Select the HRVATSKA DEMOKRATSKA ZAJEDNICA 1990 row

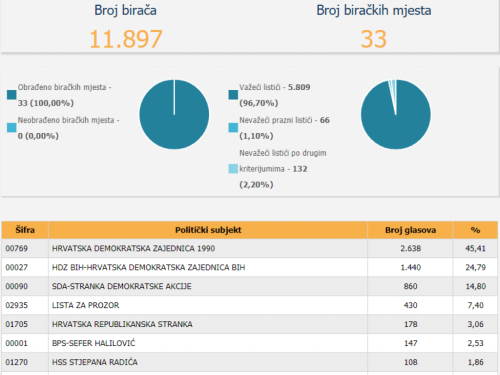point(250,248)
